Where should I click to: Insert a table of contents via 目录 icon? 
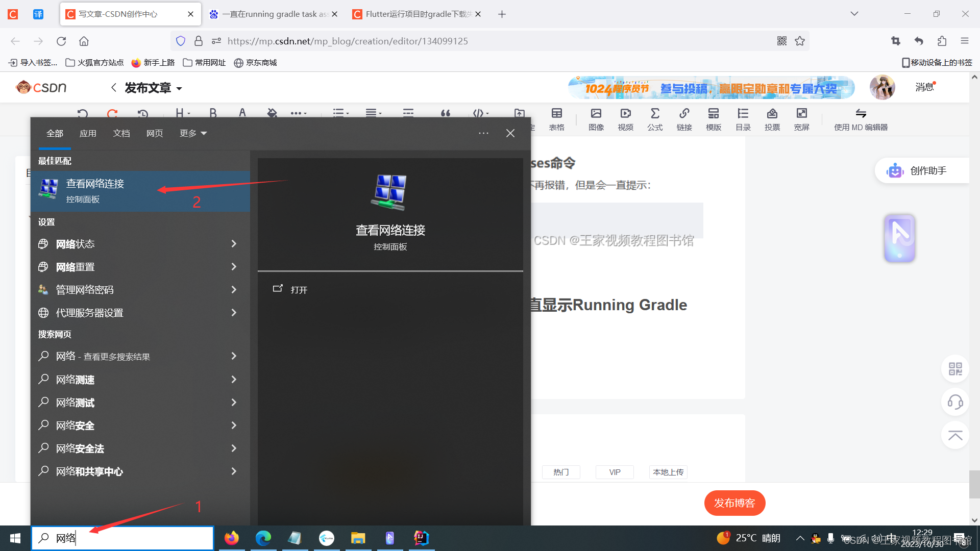point(743,119)
